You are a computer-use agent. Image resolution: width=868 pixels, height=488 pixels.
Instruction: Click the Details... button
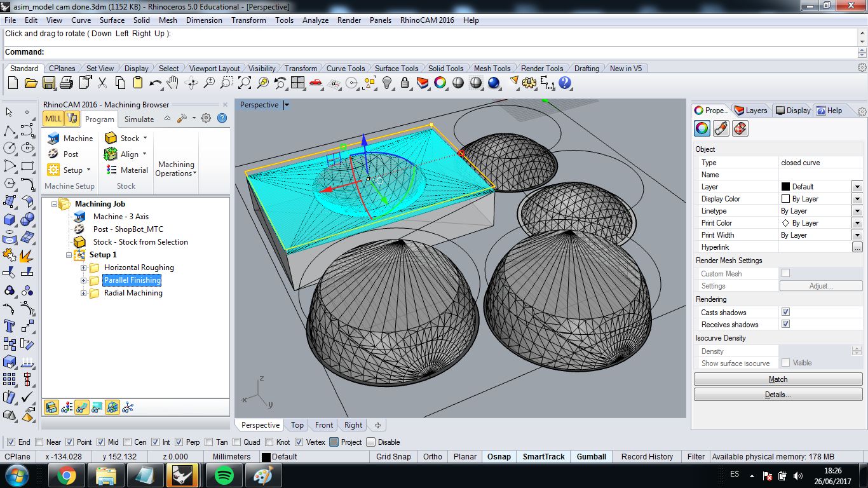tap(778, 395)
